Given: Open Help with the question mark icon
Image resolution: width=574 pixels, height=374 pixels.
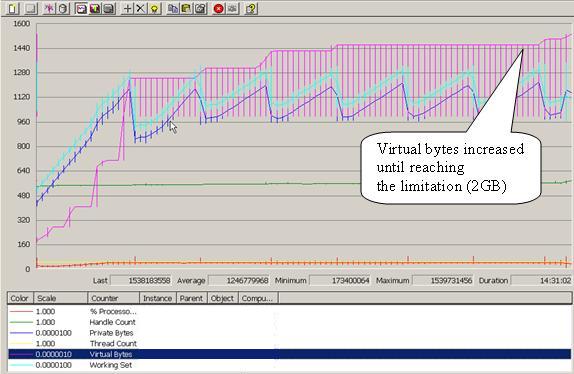Looking at the screenshot, I should (x=251, y=8).
